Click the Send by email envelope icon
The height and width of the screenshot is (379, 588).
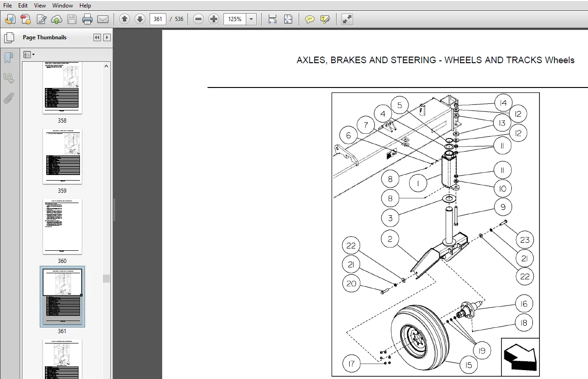coord(102,19)
